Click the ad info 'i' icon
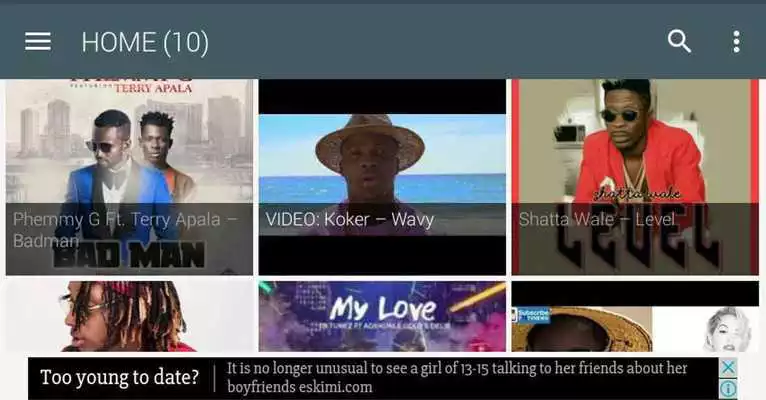 point(728,389)
